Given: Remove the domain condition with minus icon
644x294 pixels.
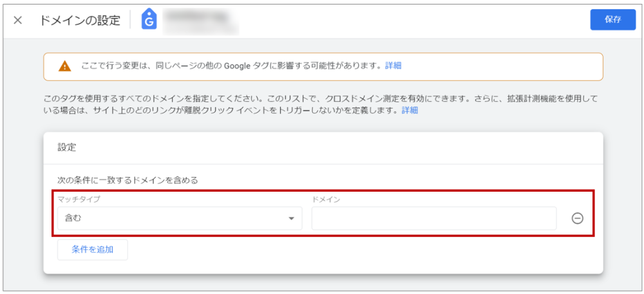Looking at the screenshot, I should [577, 218].
